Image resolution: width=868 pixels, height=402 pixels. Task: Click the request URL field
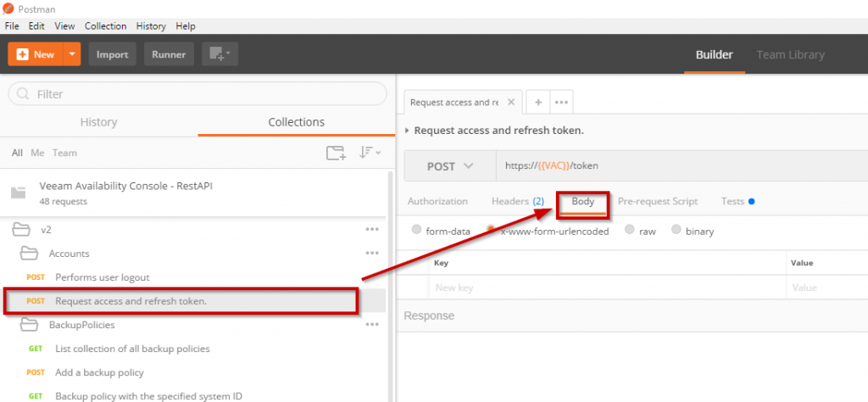pos(682,165)
